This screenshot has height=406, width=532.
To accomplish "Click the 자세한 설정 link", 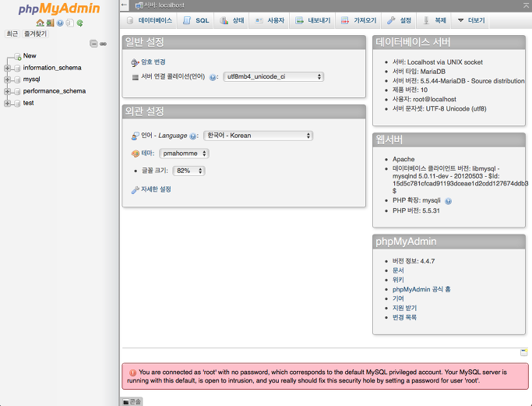I will 156,189.
